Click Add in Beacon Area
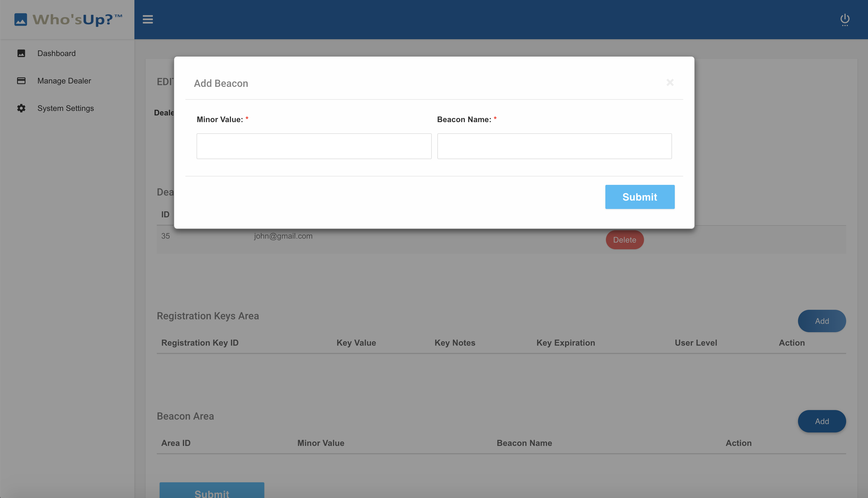 (x=822, y=421)
